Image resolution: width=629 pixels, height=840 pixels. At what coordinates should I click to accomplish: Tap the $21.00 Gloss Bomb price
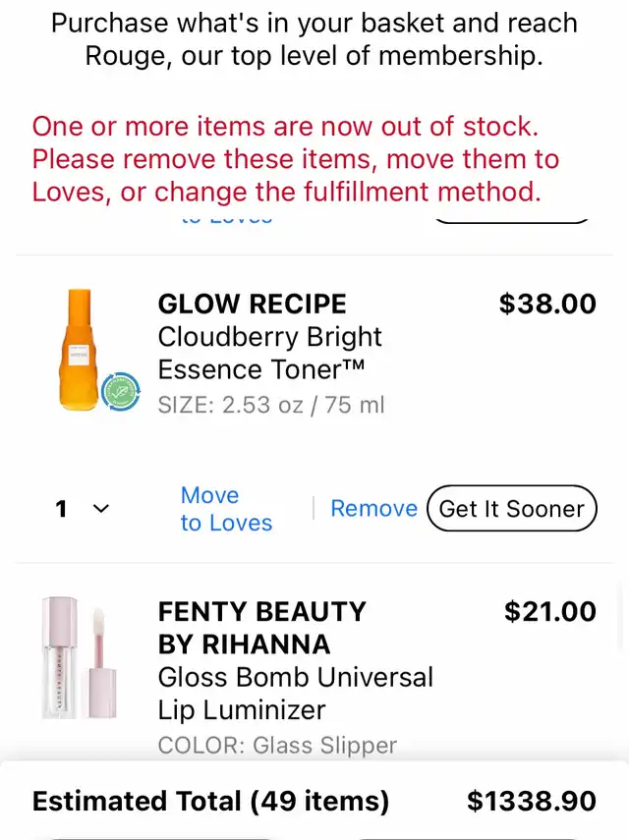[550, 611]
